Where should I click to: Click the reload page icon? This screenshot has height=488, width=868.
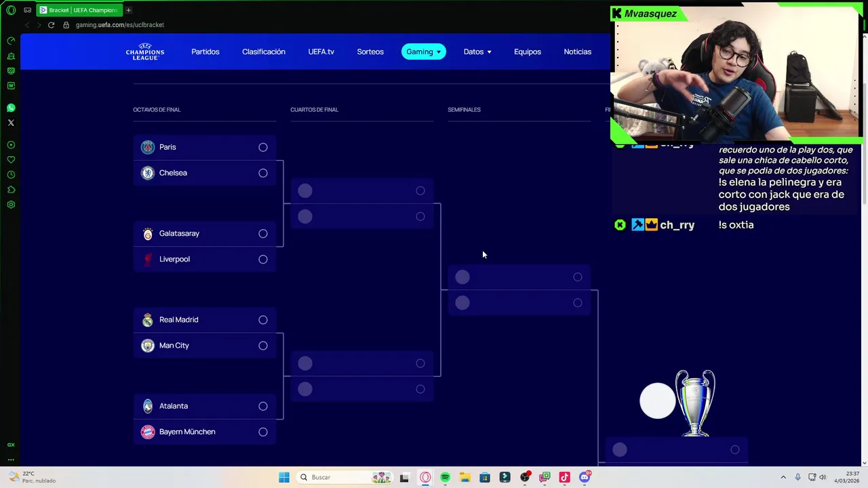[51, 25]
